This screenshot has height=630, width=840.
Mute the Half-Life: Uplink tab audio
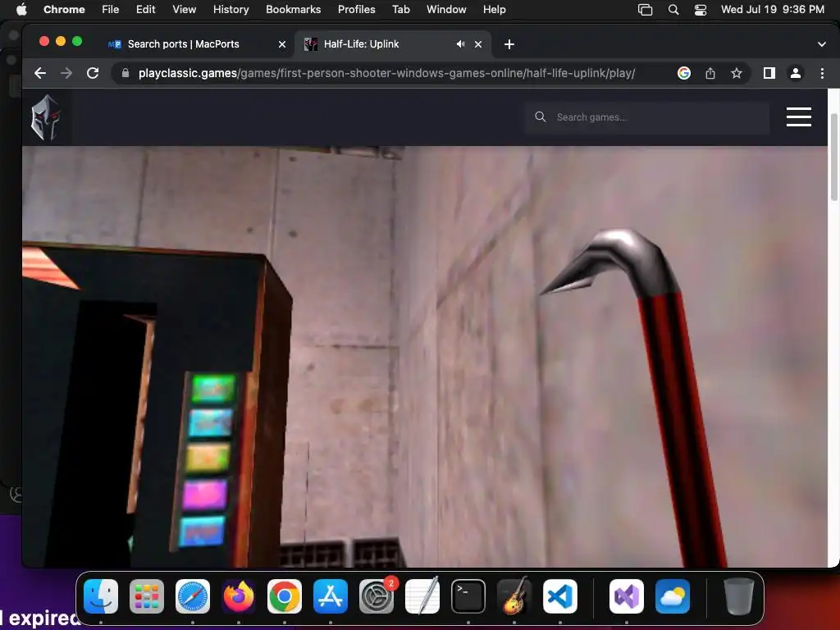point(460,44)
